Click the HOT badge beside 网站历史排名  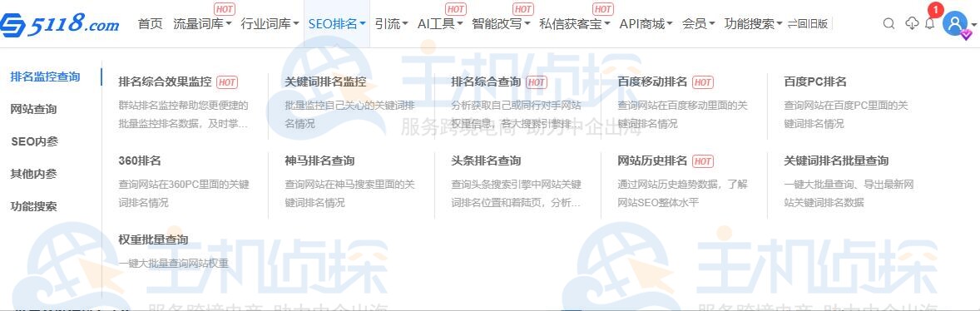coord(702,161)
